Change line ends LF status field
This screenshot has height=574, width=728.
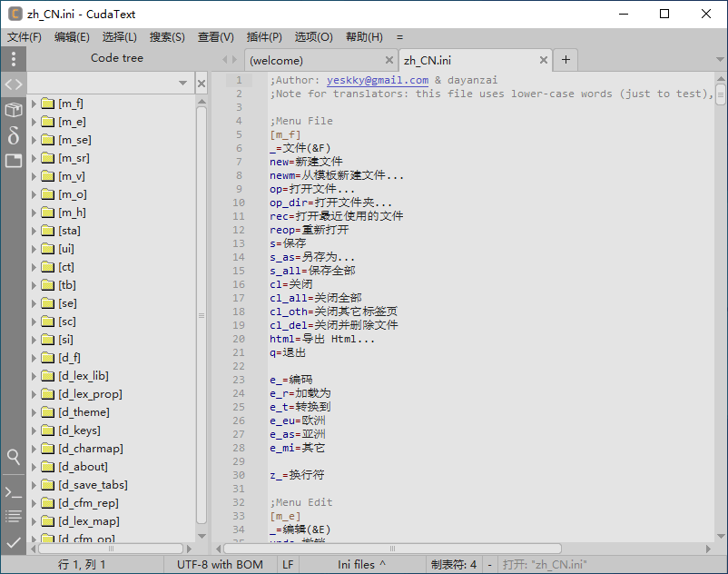pyautogui.click(x=288, y=565)
